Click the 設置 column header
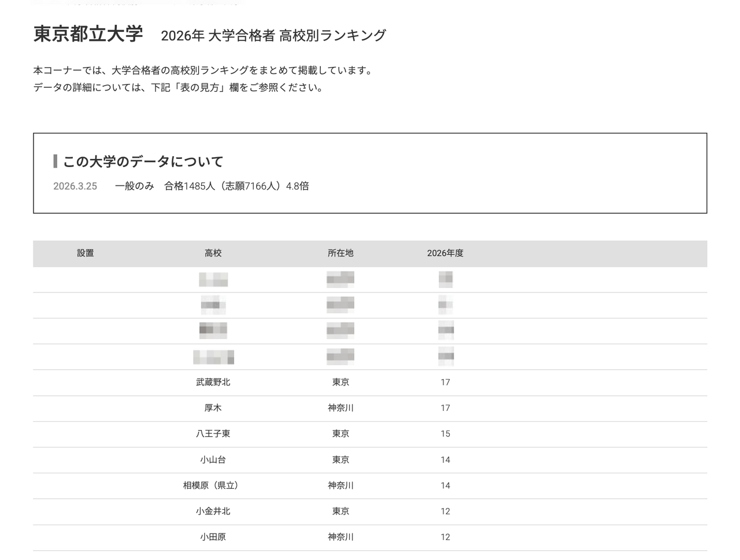The width and height of the screenshot is (740, 560). click(x=86, y=253)
